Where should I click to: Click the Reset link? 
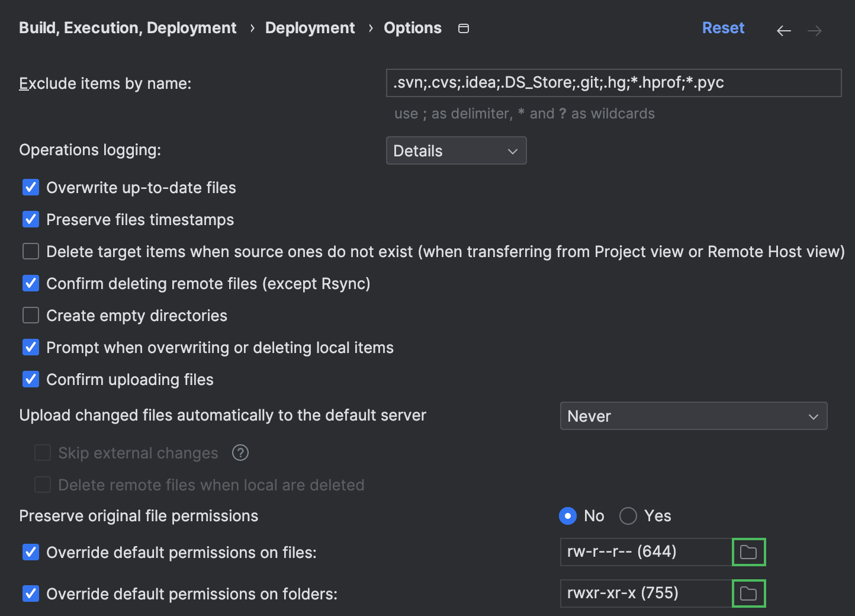tap(723, 27)
